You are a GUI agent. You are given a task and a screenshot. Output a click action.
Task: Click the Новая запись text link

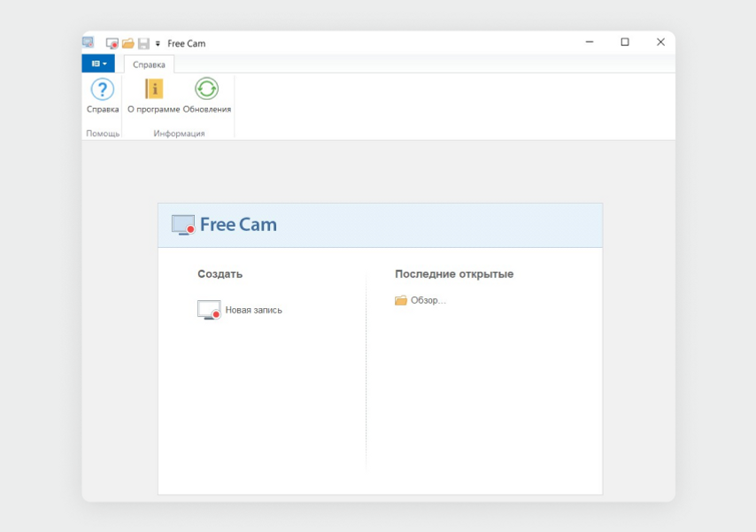tap(254, 311)
